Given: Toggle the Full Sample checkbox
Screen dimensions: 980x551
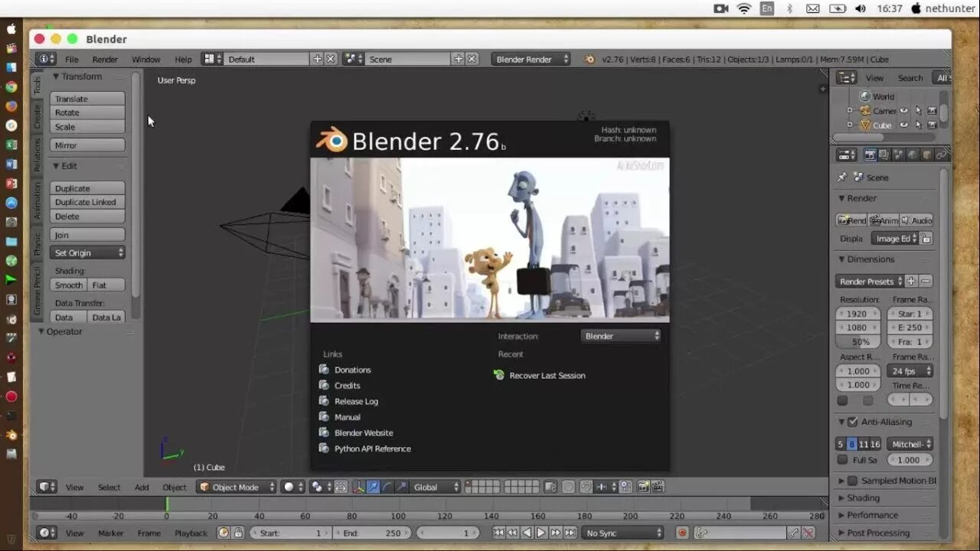Looking at the screenshot, I should pos(842,460).
